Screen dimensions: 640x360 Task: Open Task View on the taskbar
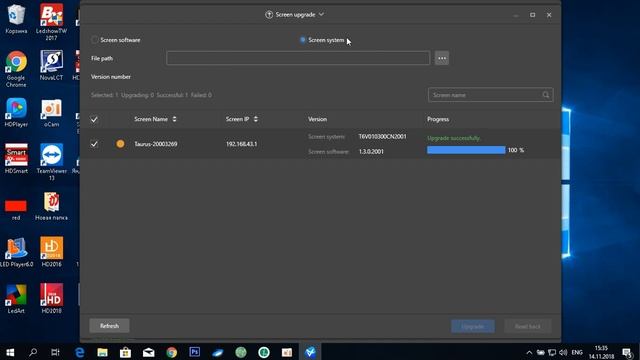[x=56, y=352]
